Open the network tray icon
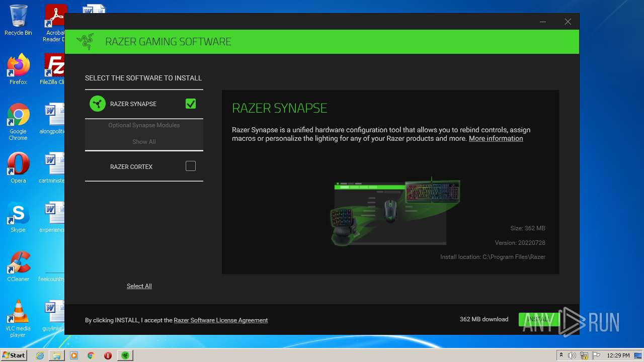644x362 pixels. click(x=584, y=355)
